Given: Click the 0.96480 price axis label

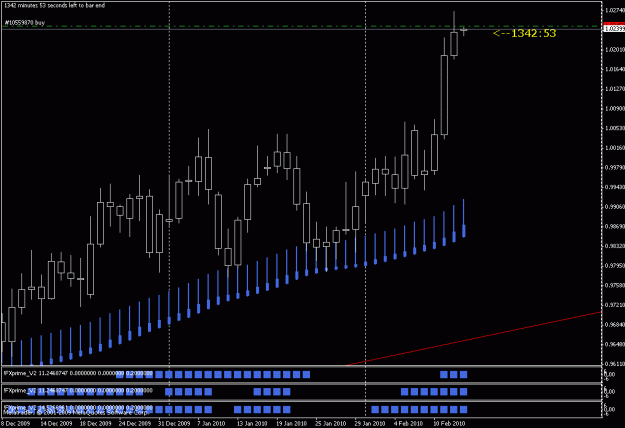Looking at the screenshot, I should pyautogui.click(x=614, y=344).
